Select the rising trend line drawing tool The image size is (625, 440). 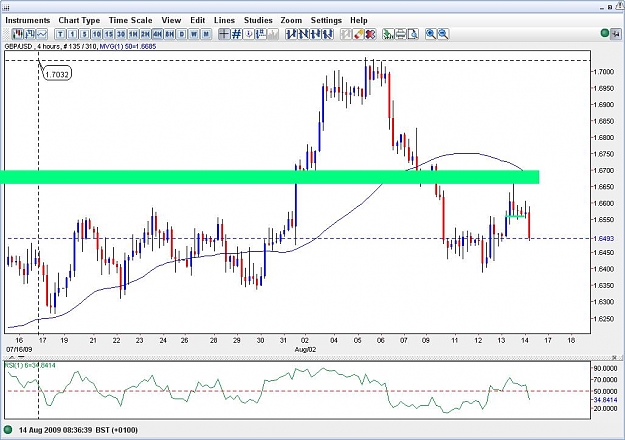tap(291, 34)
